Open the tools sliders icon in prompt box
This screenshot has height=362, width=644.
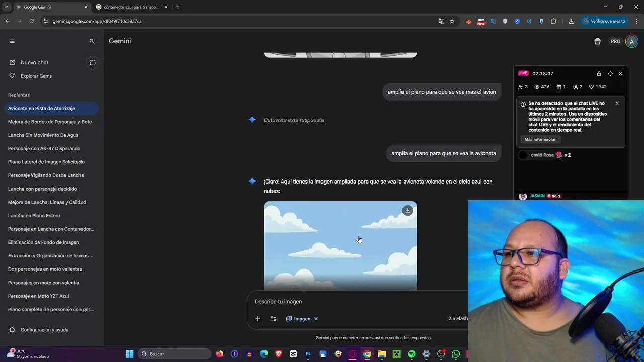[273, 319]
